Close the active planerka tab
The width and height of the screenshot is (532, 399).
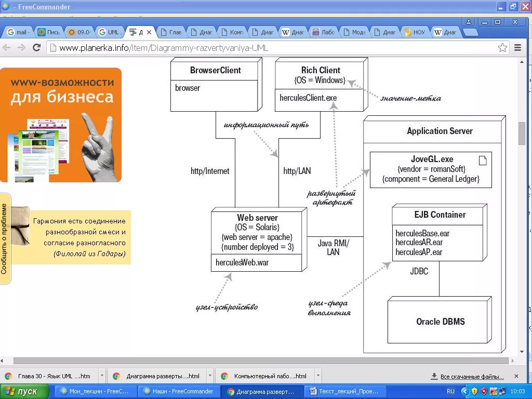tap(149, 32)
